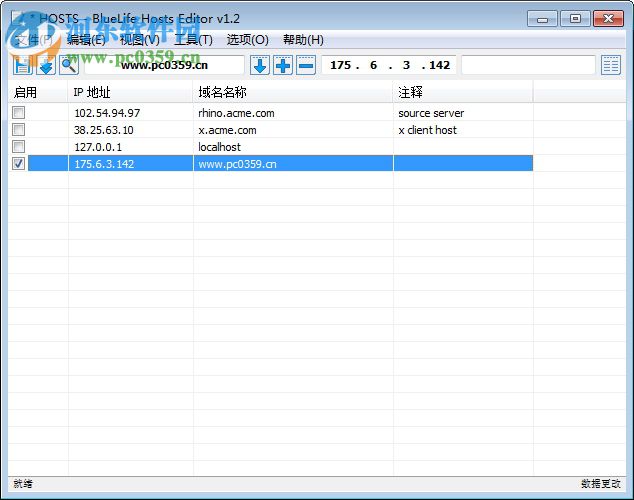
Task: Click the empty comment input field
Action: (528, 65)
